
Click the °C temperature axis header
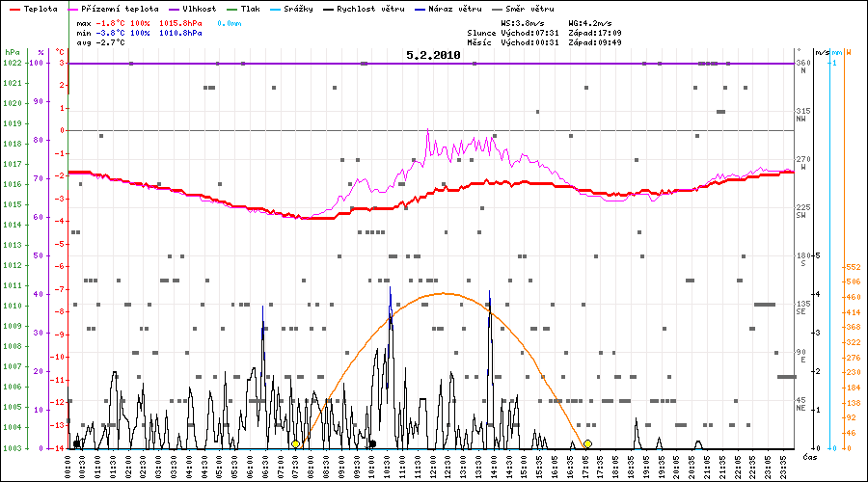[60, 52]
